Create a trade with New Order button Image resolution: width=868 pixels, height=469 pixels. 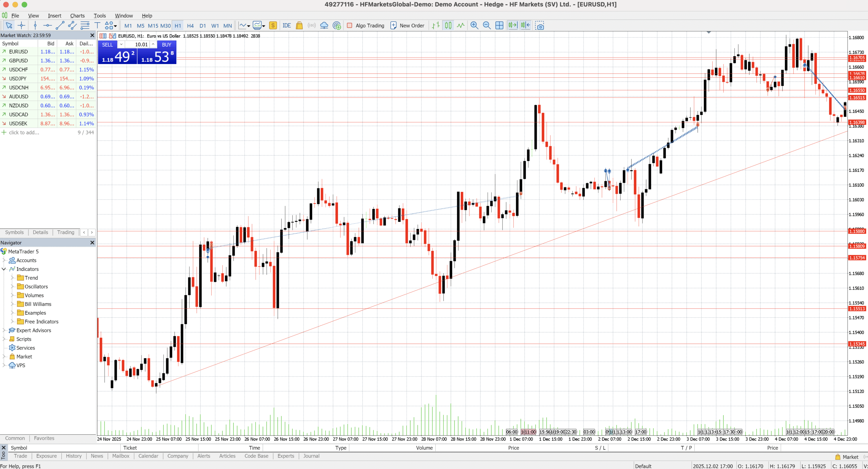click(x=407, y=25)
